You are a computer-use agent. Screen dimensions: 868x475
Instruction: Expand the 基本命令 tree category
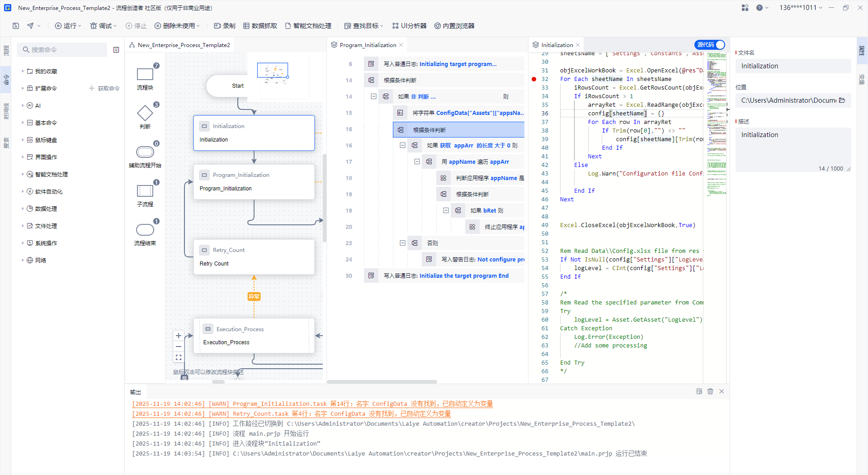[x=23, y=123]
